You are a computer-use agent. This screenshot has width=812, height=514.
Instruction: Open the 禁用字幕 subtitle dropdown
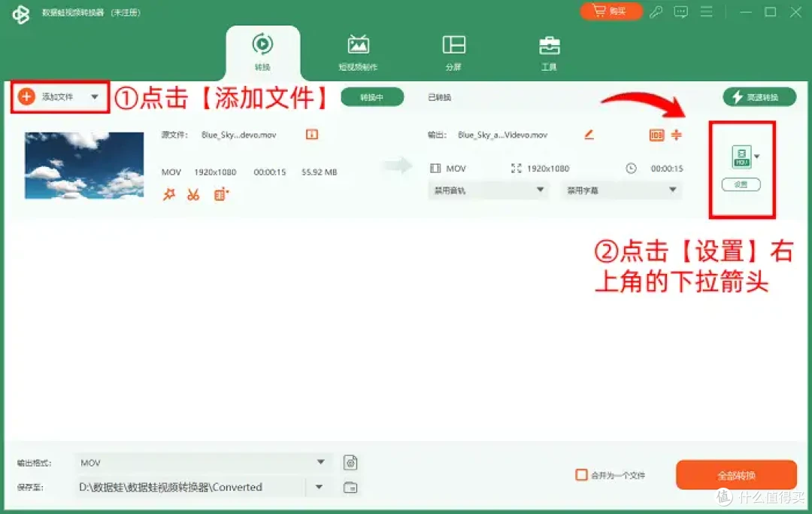click(621, 190)
